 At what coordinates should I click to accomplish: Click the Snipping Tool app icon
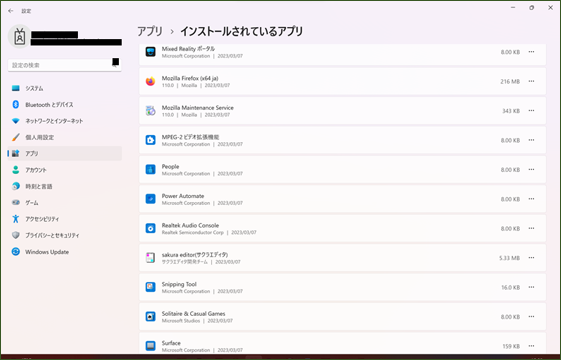click(151, 287)
